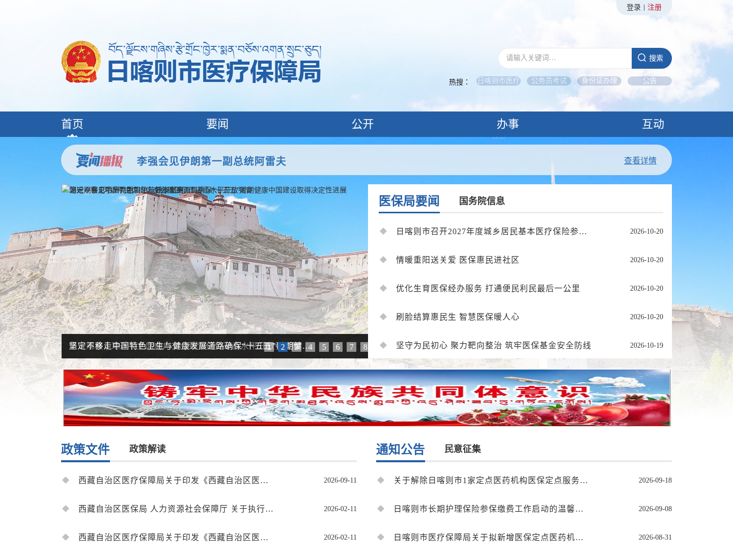Open the 铸牢中华民族共同体意识 banner

coord(366,398)
